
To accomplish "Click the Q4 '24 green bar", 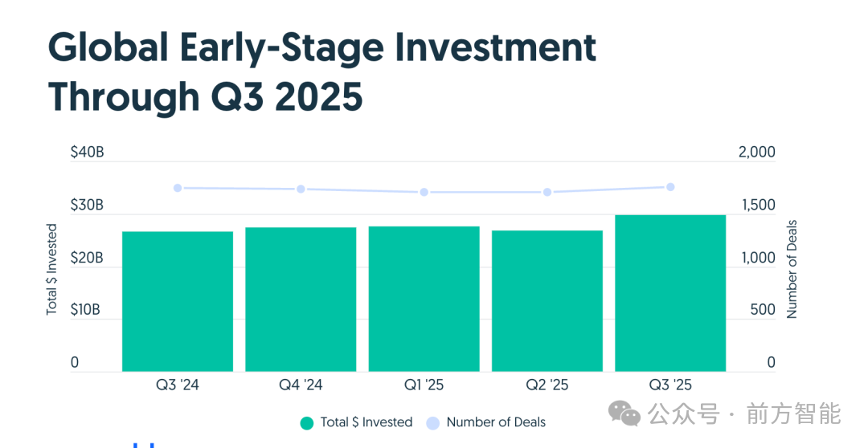I will (x=301, y=299).
